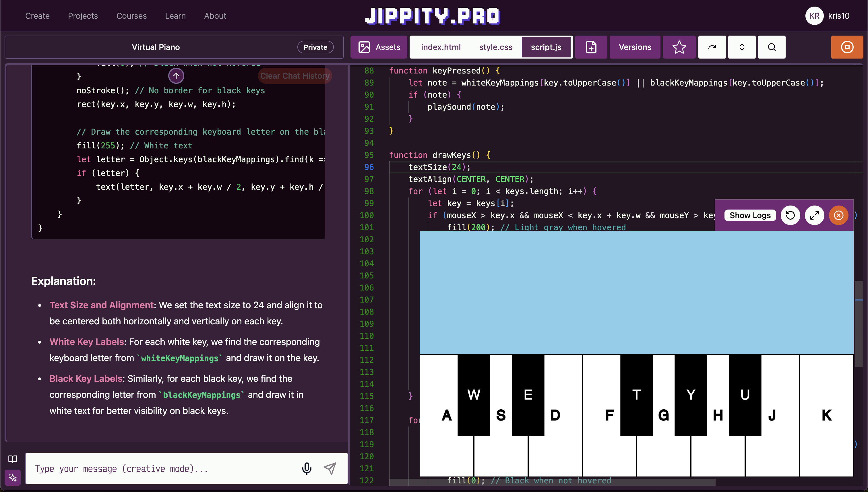Open the Courses menu item

(131, 16)
